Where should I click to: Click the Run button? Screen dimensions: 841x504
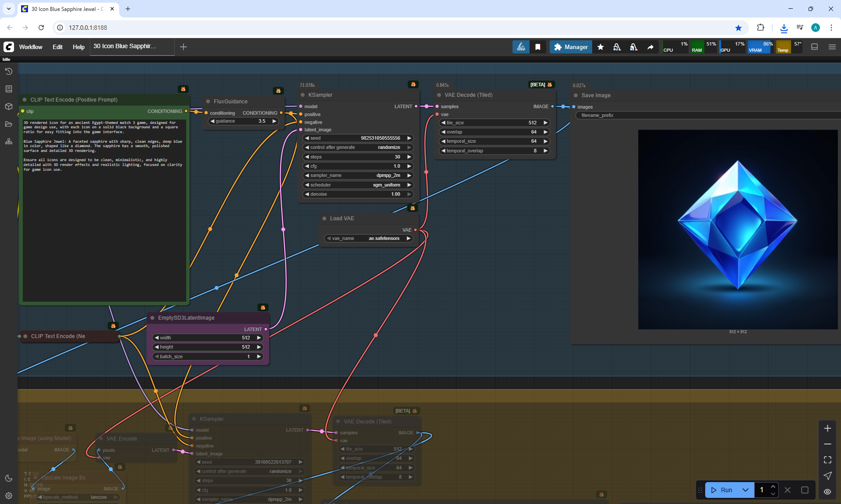[721, 490]
